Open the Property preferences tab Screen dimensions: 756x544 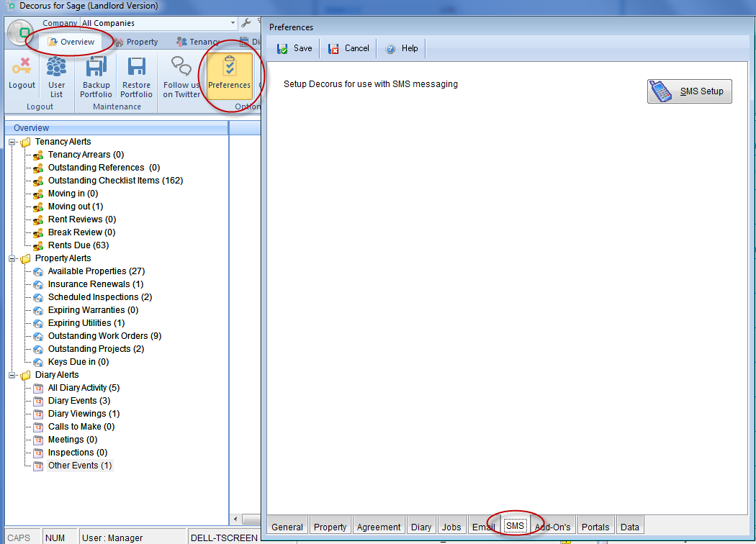point(330,527)
